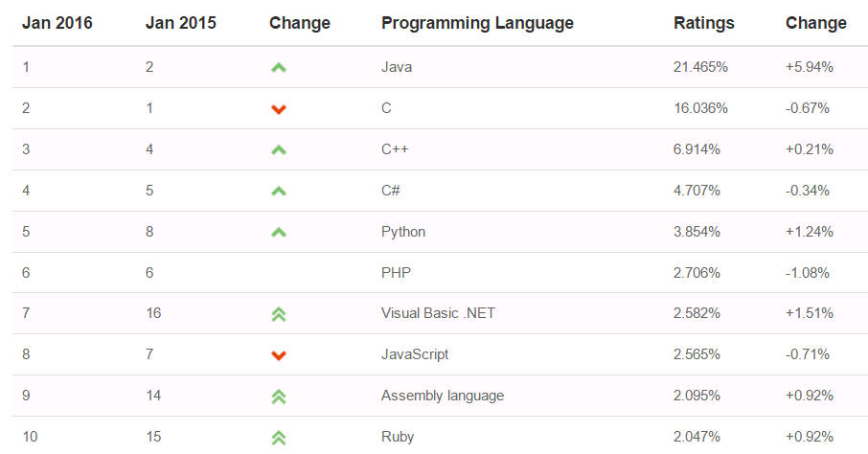Click the red down arrow in C row
The image size is (868, 454).
pos(279,109)
